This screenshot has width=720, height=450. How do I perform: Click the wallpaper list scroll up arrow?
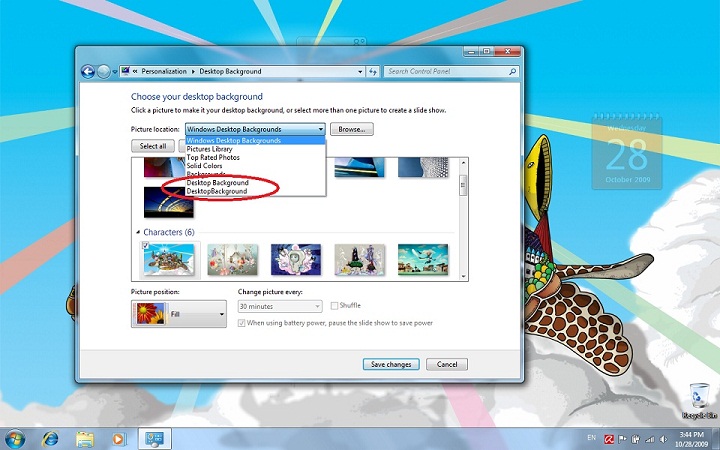coord(463,163)
